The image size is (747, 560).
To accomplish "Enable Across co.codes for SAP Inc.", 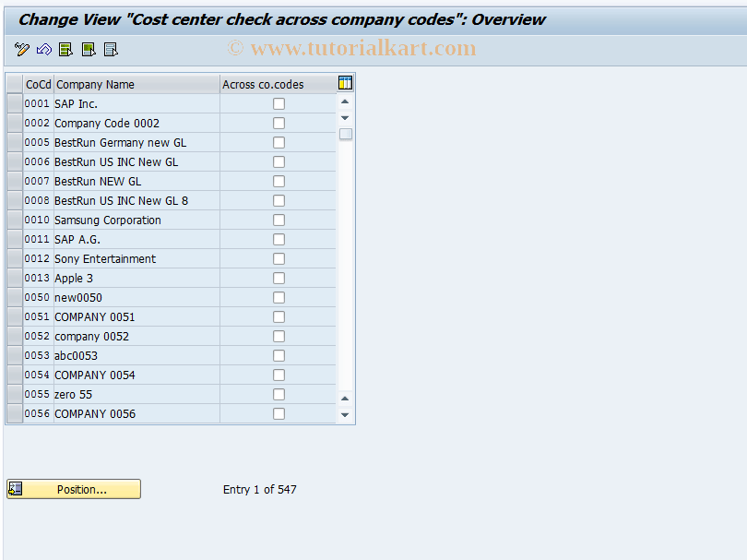I will coord(279,103).
